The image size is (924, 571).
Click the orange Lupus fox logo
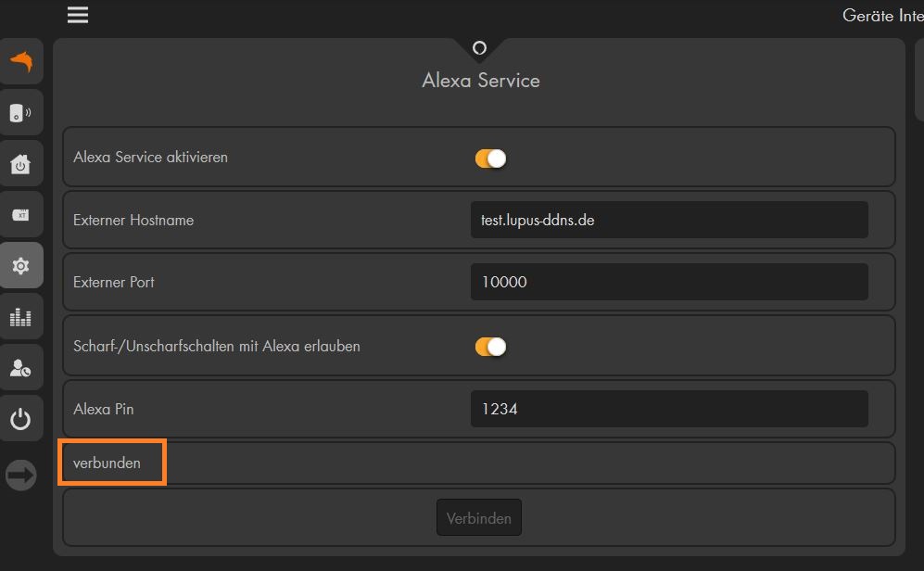21,61
